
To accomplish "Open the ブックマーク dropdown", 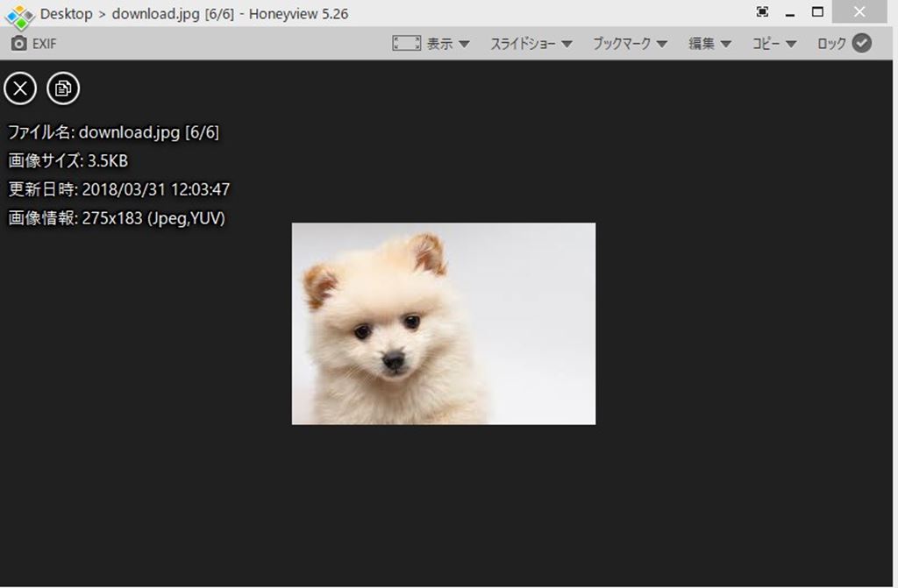I will point(630,44).
